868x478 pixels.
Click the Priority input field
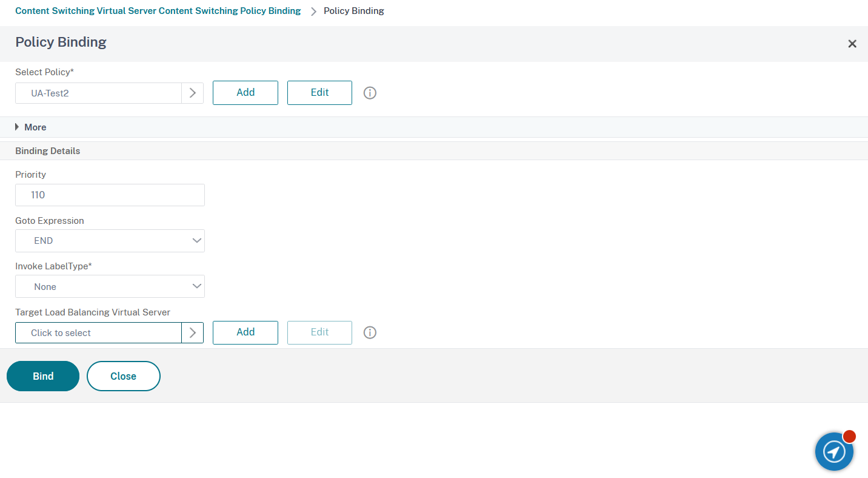point(110,195)
